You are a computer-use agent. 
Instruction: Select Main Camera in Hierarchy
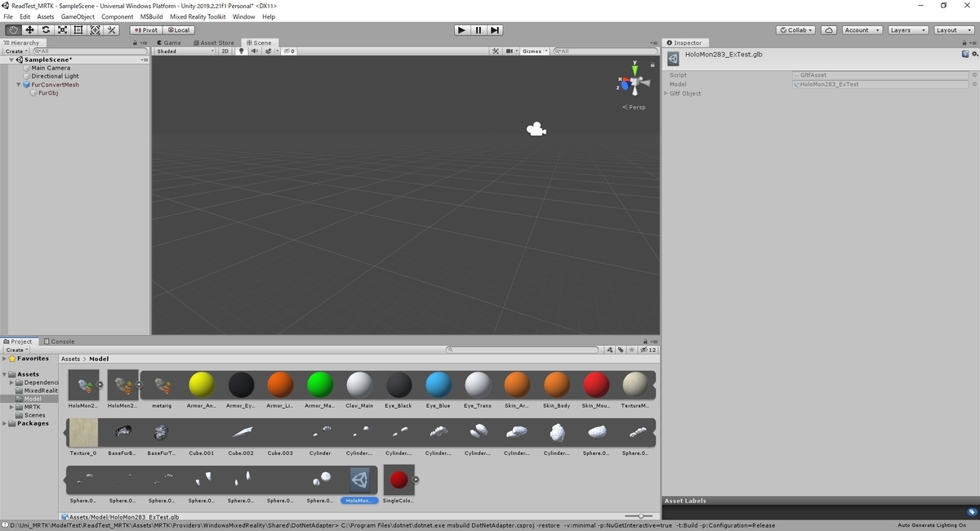pos(51,68)
